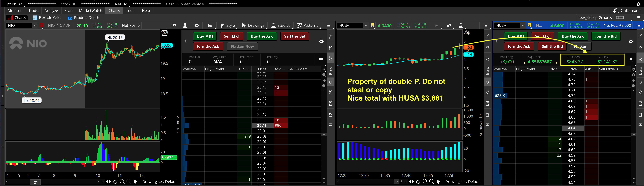This screenshot has width=644, height=186.
Task: Open Style dropdown in NIO chart toolbar
Action: (228, 26)
